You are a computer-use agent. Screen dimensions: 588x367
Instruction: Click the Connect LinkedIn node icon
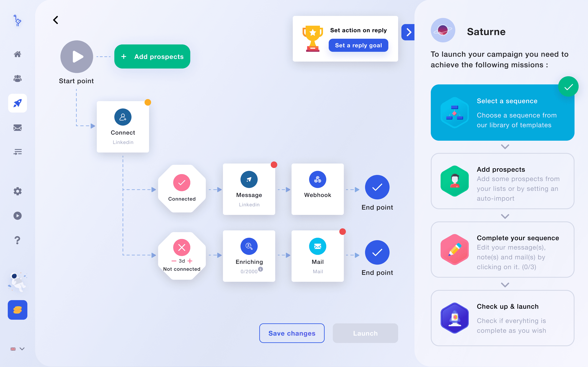(x=122, y=117)
